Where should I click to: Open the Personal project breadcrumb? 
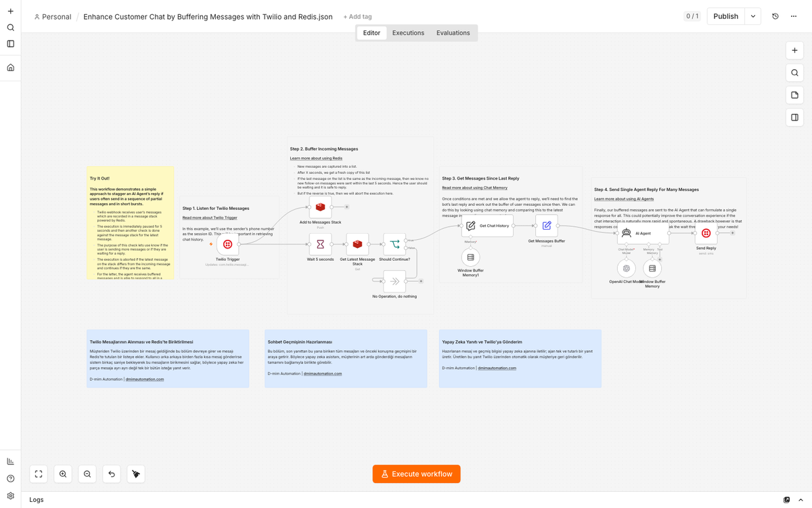[x=52, y=17]
